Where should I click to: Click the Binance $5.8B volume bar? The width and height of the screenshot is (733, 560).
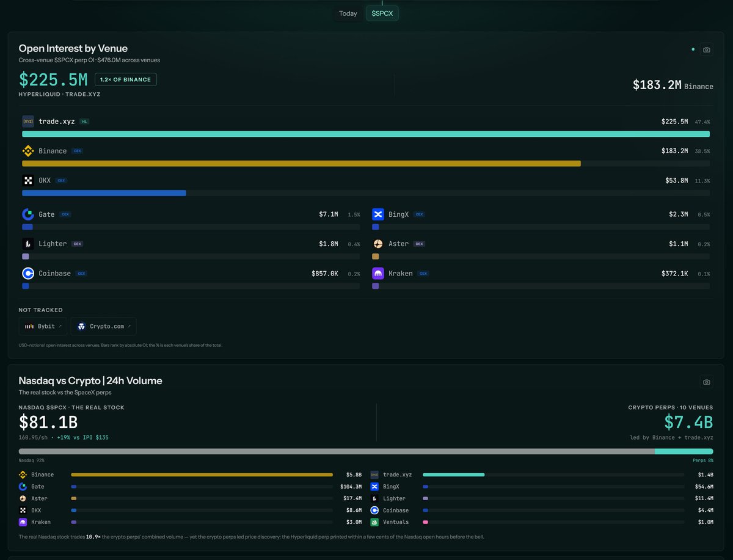coord(202,475)
